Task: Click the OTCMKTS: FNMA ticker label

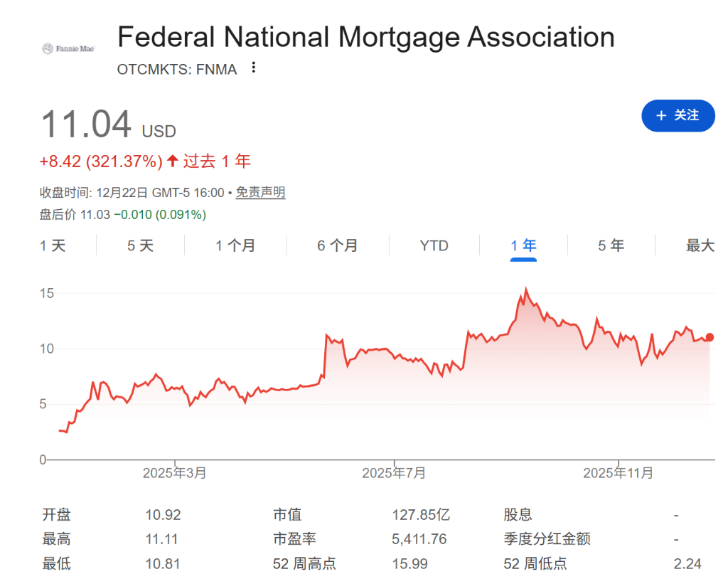Action: [x=177, y=69]
